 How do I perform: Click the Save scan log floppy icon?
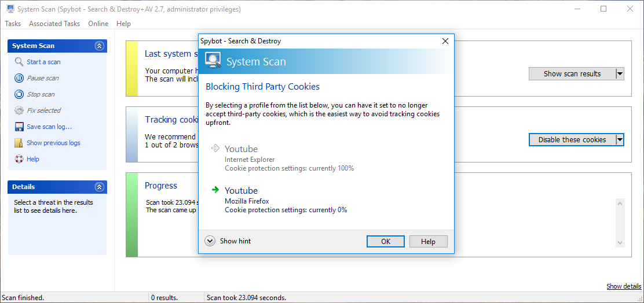pos(19,127)
